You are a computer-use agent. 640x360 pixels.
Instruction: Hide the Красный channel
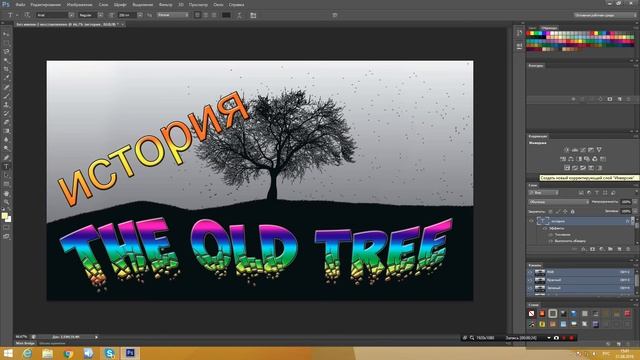coord(531,280)
